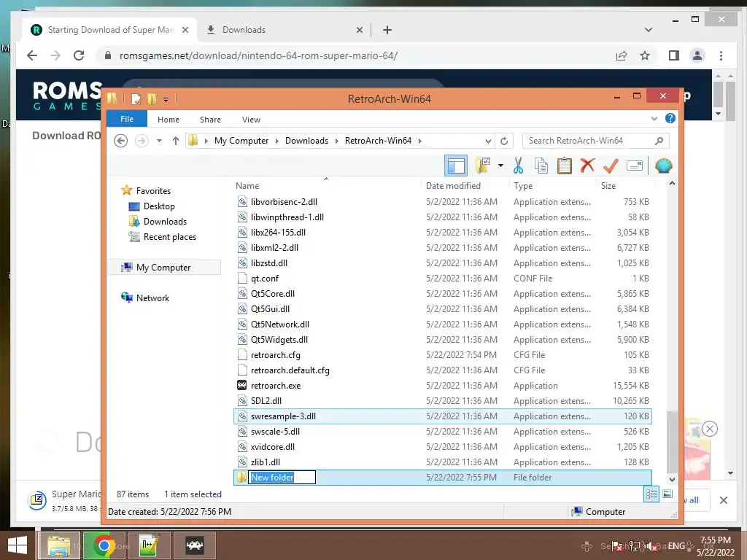Expand the Explorer ribbon chevron
Screen dimensions: 747x560
point(654,119)
